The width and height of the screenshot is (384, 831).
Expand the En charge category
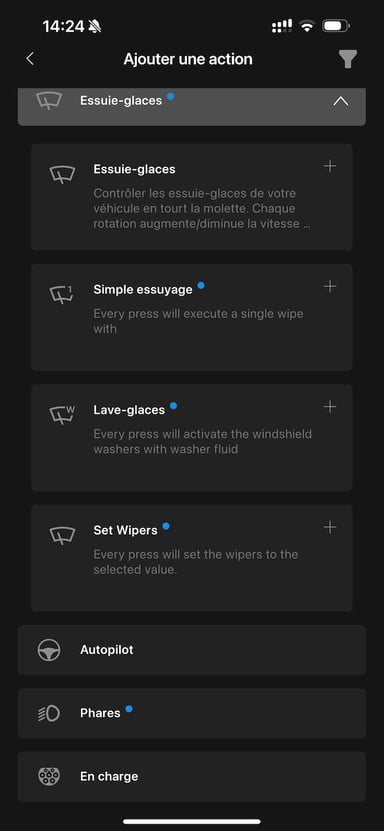pos(192,776)
